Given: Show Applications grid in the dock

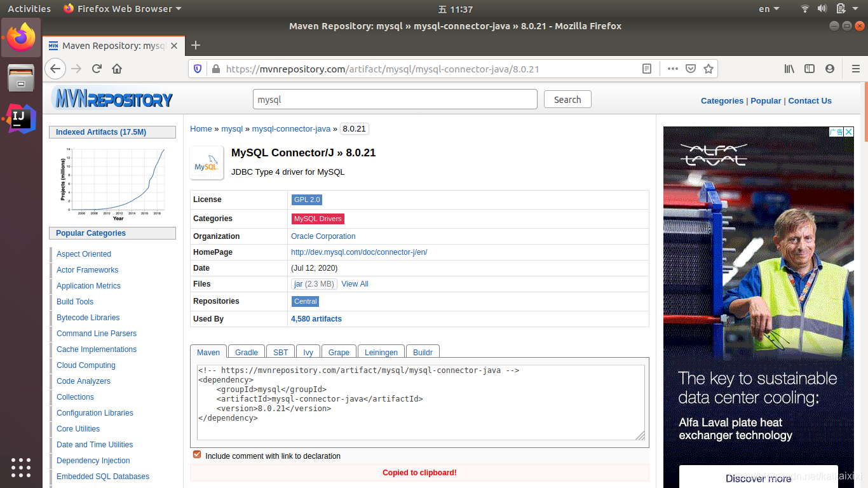Looking at the screenshot, I should (x=21, y=467).
